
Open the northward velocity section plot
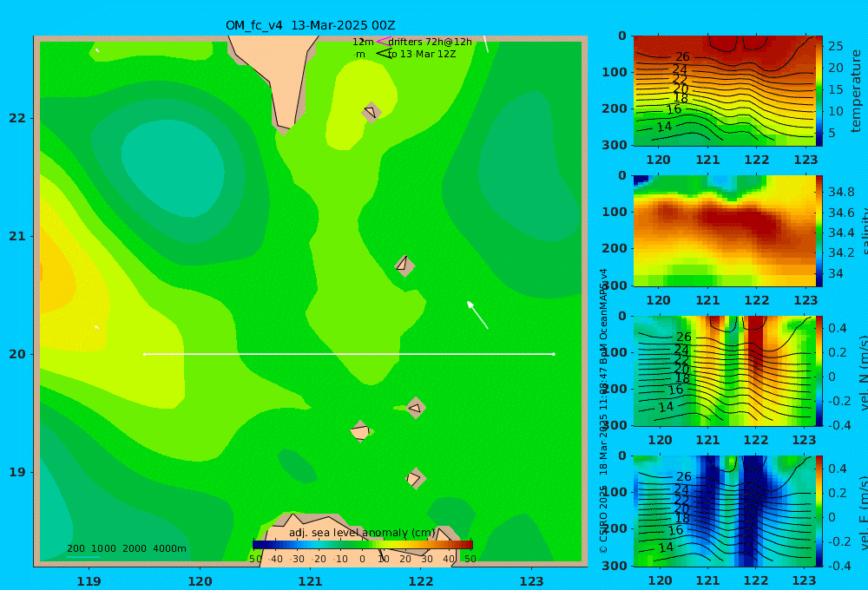point(724,370)
